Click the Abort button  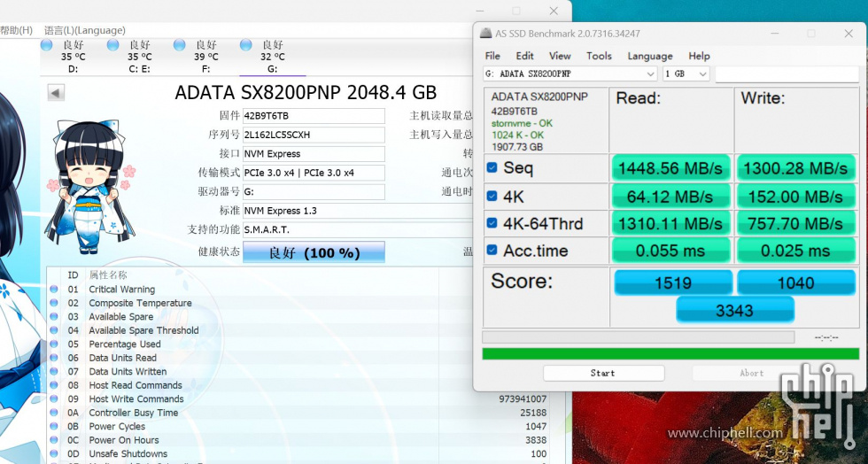pos(751,373)
